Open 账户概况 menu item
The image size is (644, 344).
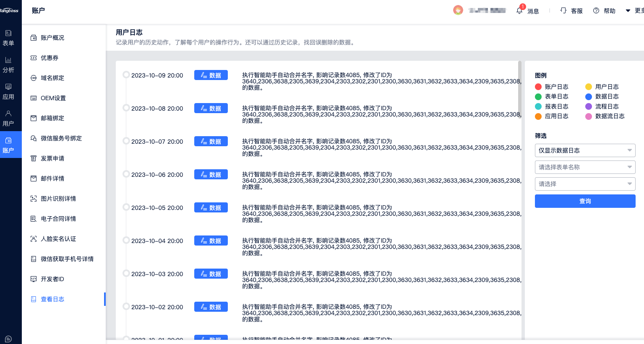[x=52, y=38]
